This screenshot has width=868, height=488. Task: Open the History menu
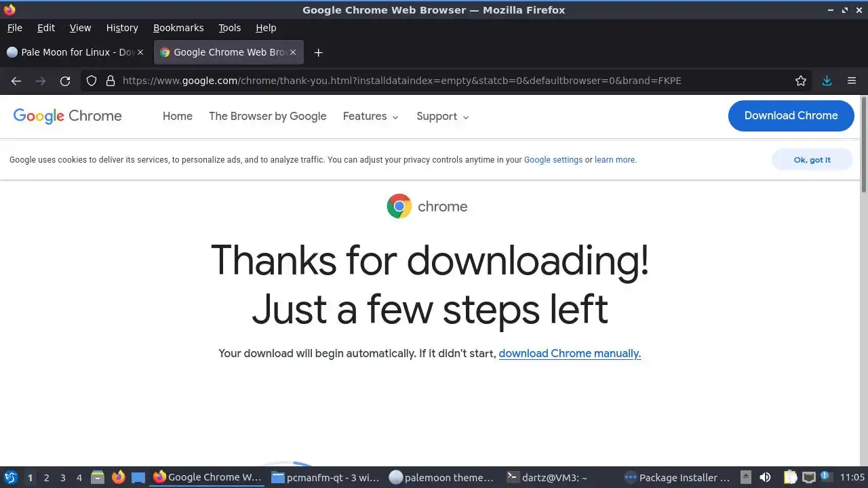pos(122,28)
